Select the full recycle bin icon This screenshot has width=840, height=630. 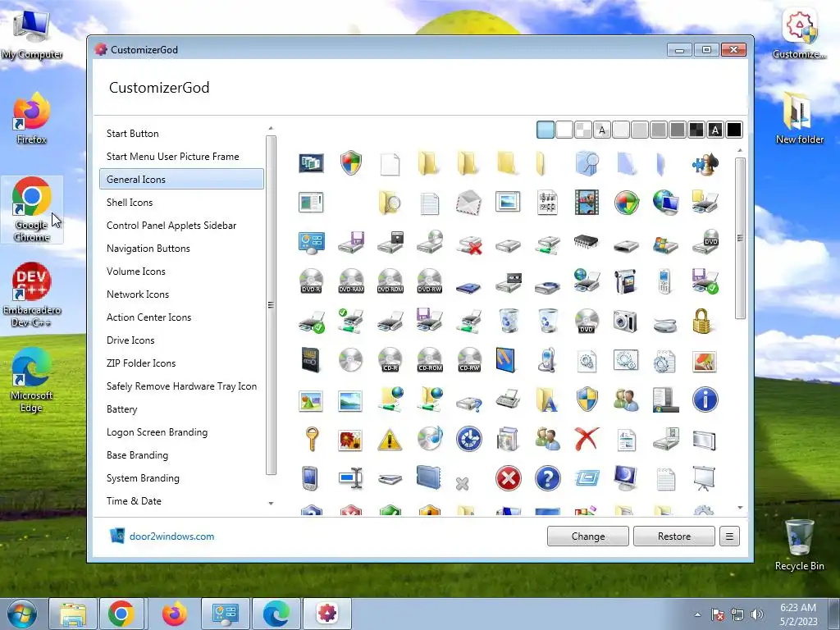tap(508, 321)
